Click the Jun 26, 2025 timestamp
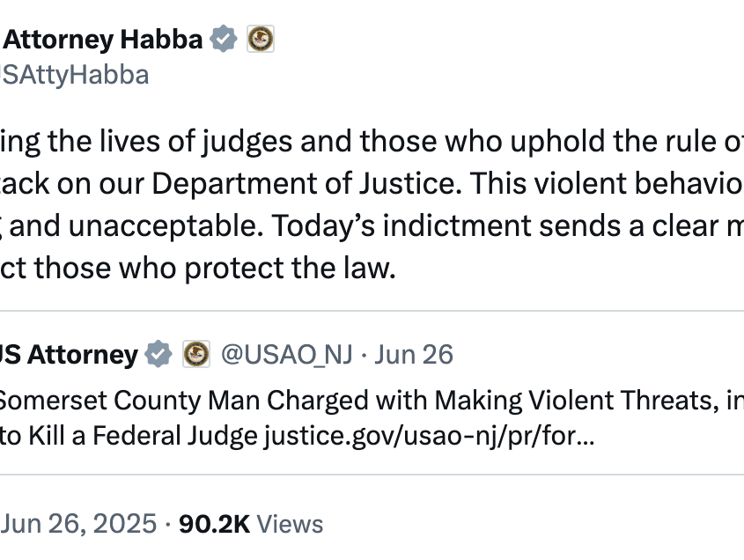Viewport: 744px width, 560px height. (78, 523)
